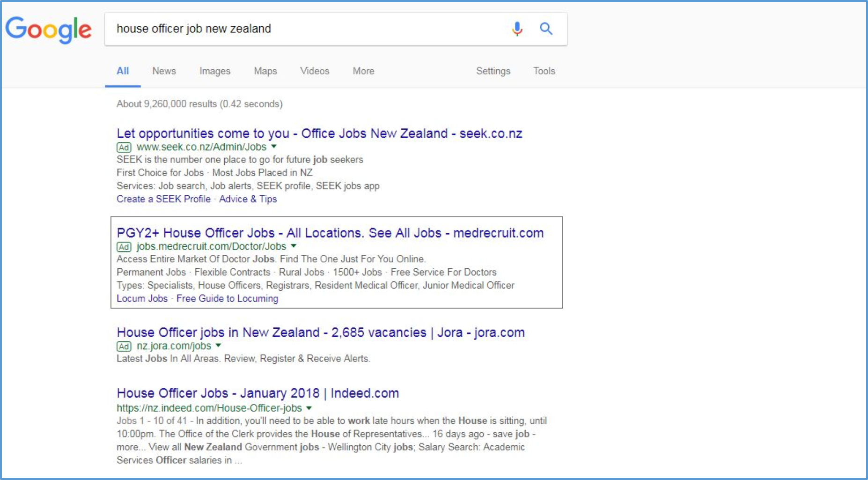This screenshot has width=868, height=480.
Task: Click About 9,260,000 results text
Action: 199,104
